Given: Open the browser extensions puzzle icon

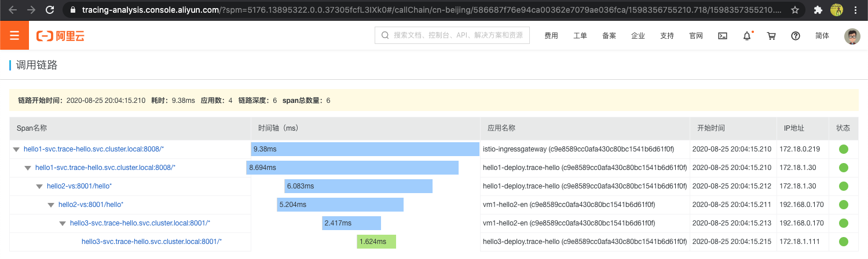Looking at the screenshot, I should pos(818,10).
